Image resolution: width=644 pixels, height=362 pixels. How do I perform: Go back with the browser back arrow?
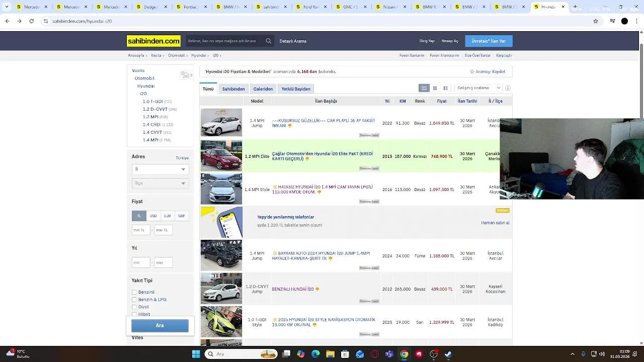click(x=7, y=21)
